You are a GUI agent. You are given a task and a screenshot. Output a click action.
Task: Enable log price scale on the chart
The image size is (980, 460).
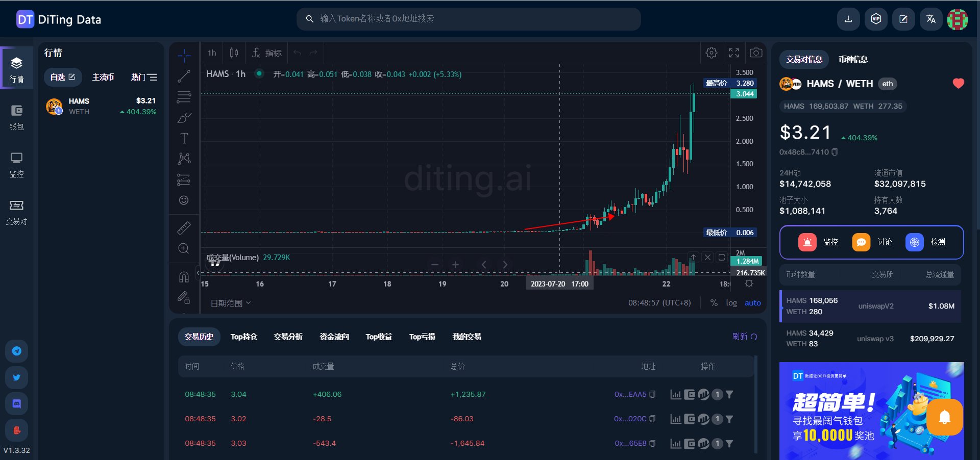pyautogui.click(x=731, y=302)
